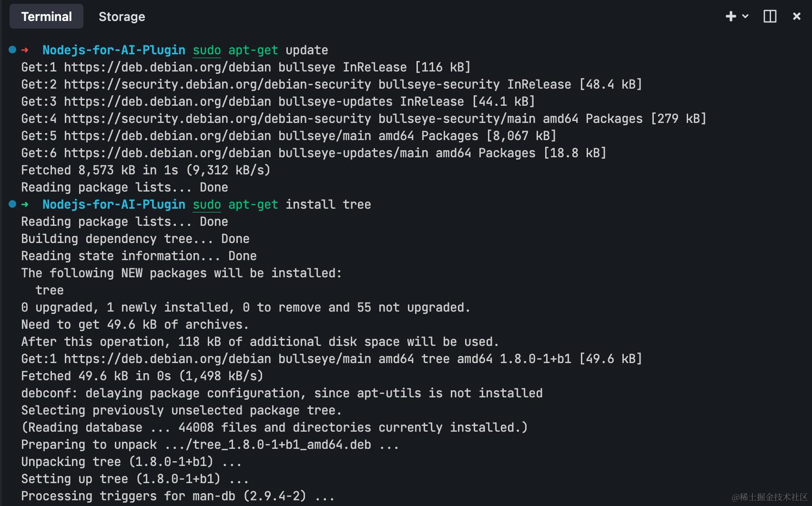Viewport: 812px width, 506px height.
Task: Add a new terminal with plus icon
Action: click(x=731, y=16)
